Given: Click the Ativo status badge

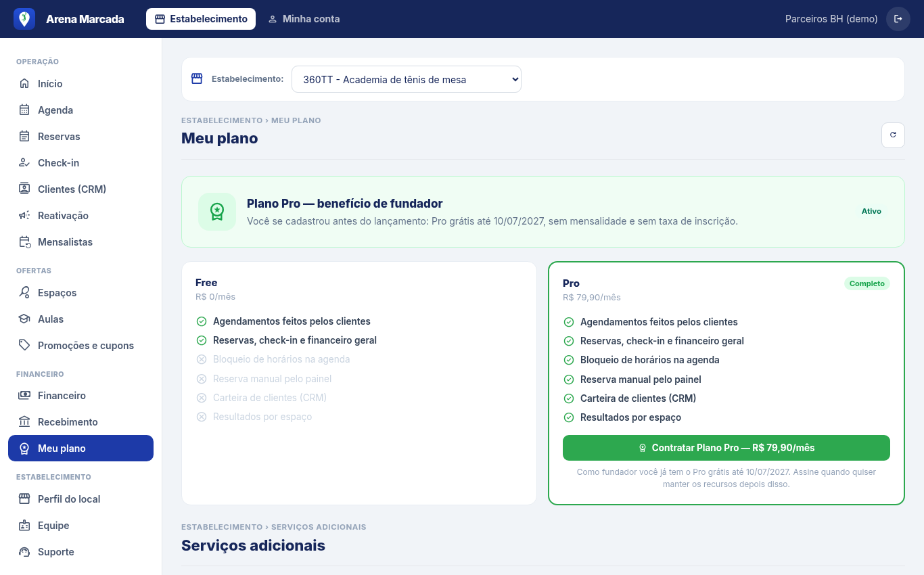Looking at the screenshot, I should point(871,211).
